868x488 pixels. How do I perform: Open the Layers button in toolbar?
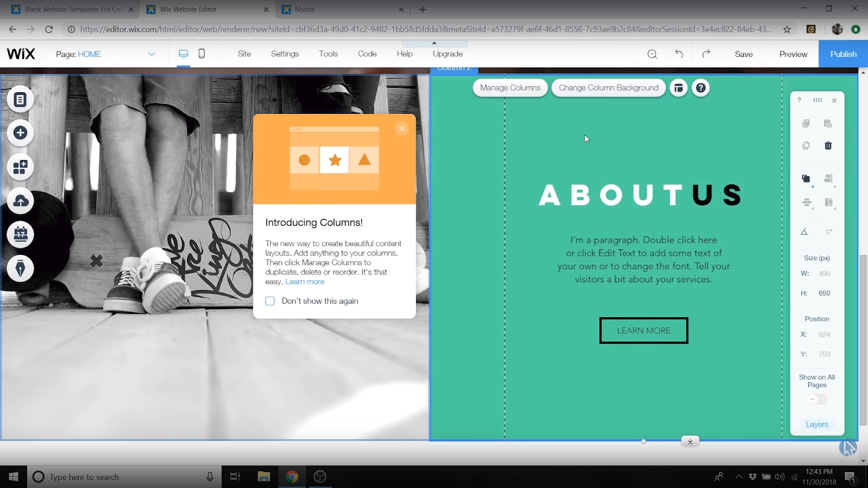(x=817, y=425)
